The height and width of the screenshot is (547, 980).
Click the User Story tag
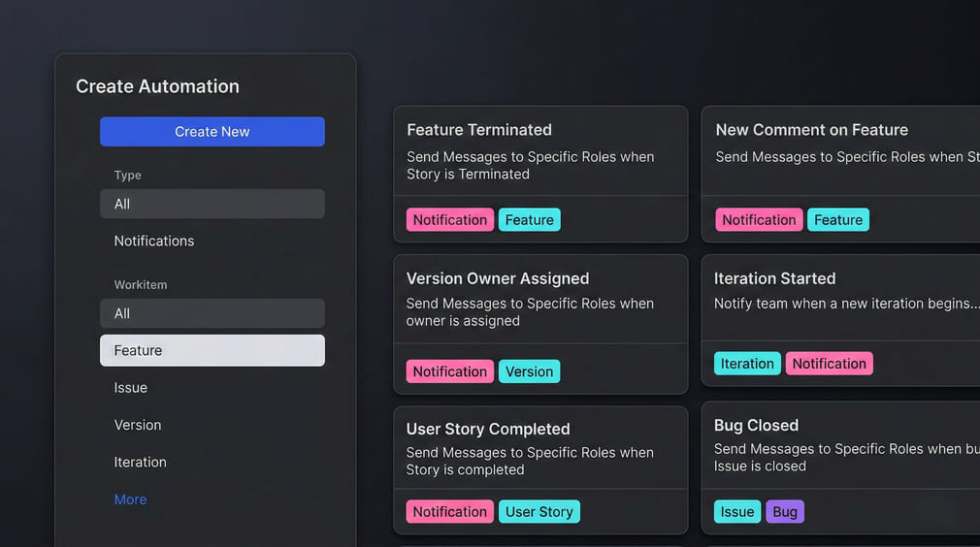pyautogui.click(x=539, y=511)
